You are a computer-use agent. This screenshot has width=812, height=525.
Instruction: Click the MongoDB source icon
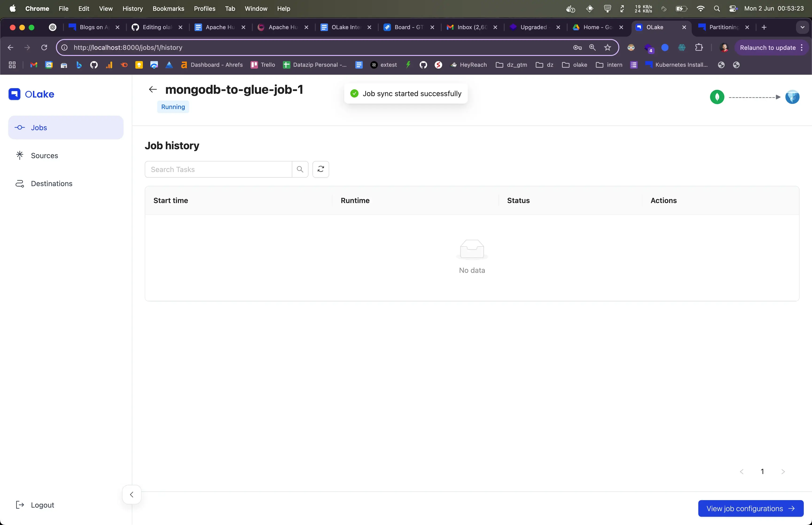[717, 97]
